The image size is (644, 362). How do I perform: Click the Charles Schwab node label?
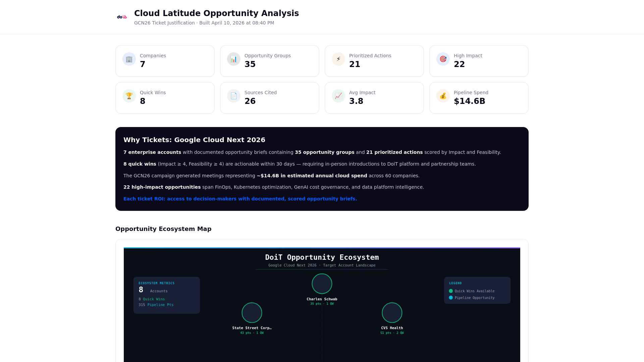coord(322,299)
